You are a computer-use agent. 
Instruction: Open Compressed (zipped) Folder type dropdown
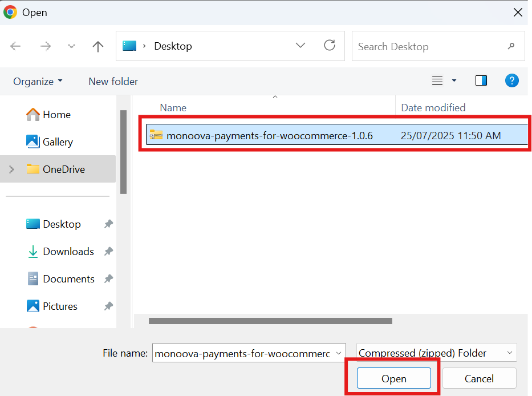(437, 353)
